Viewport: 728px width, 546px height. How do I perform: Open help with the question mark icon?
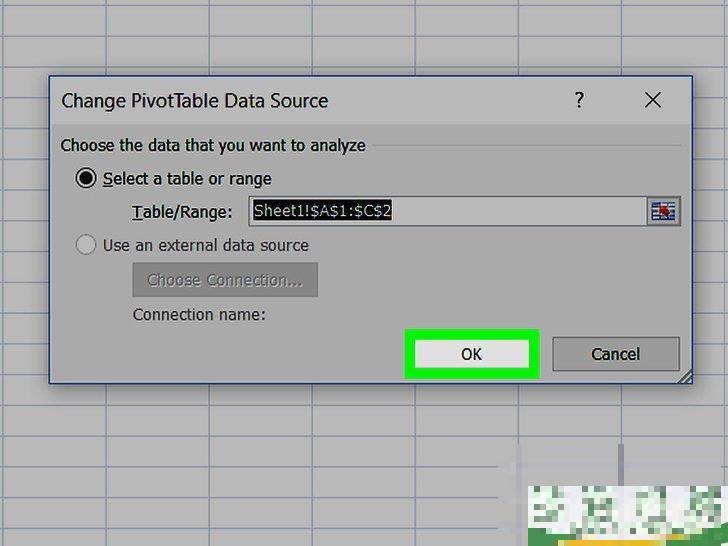click(x=579, y=100)
